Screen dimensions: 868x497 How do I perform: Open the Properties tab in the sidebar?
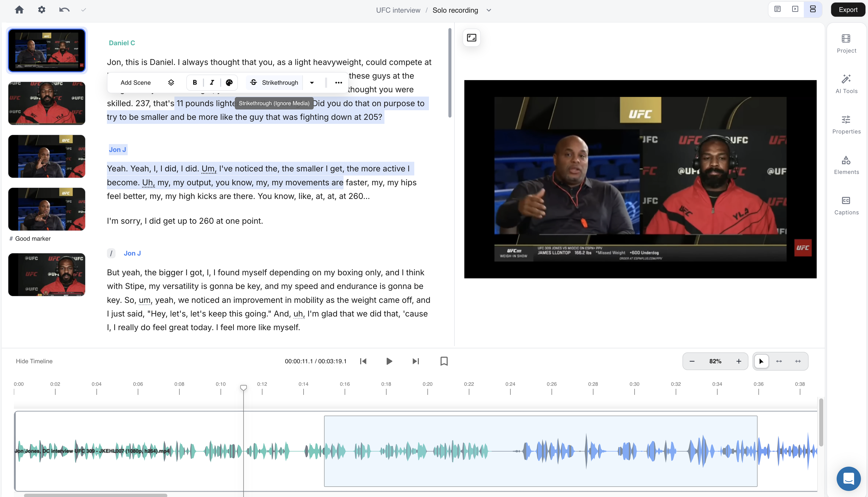coord(846,124)
